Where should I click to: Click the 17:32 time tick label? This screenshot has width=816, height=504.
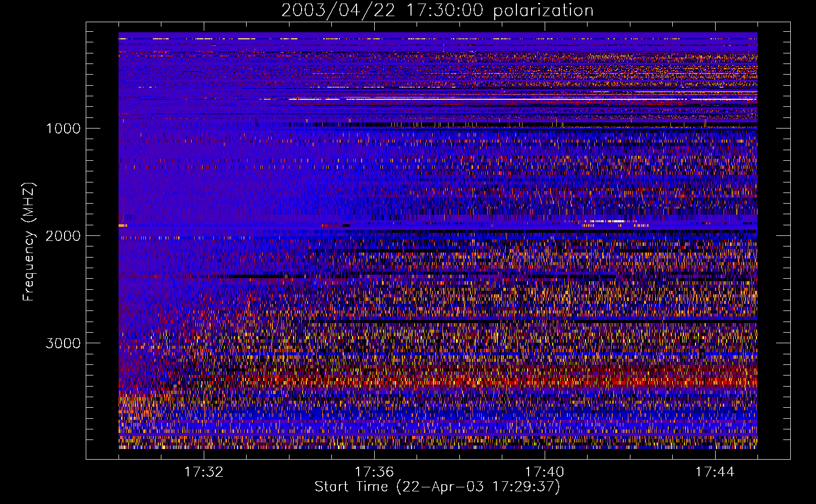point(204,472)
